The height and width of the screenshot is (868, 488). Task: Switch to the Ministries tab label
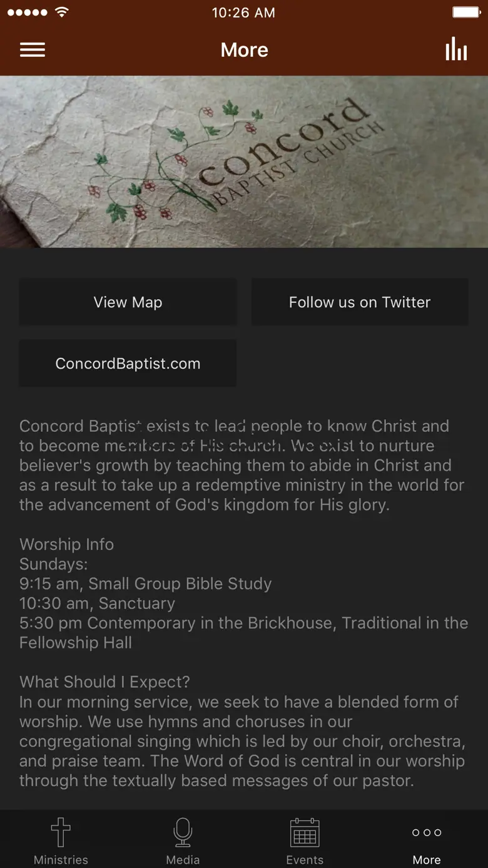click(x=61, y=860)
